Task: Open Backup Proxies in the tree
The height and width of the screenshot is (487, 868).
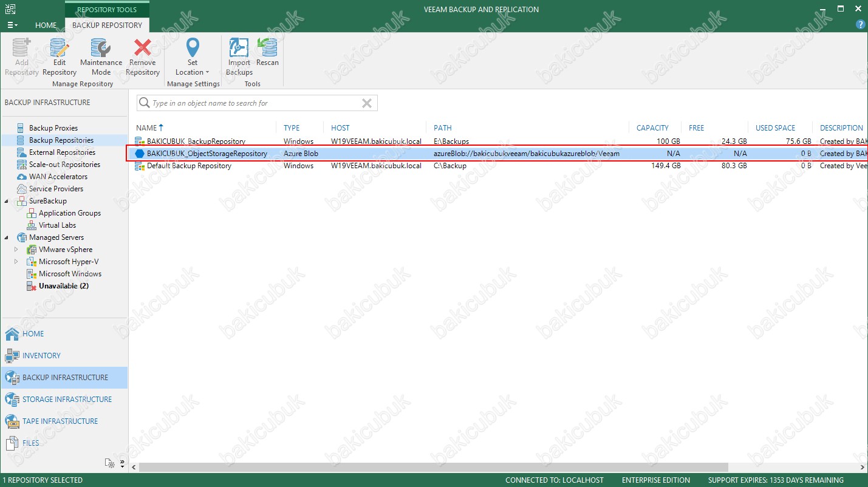Action: coord(53,128)
